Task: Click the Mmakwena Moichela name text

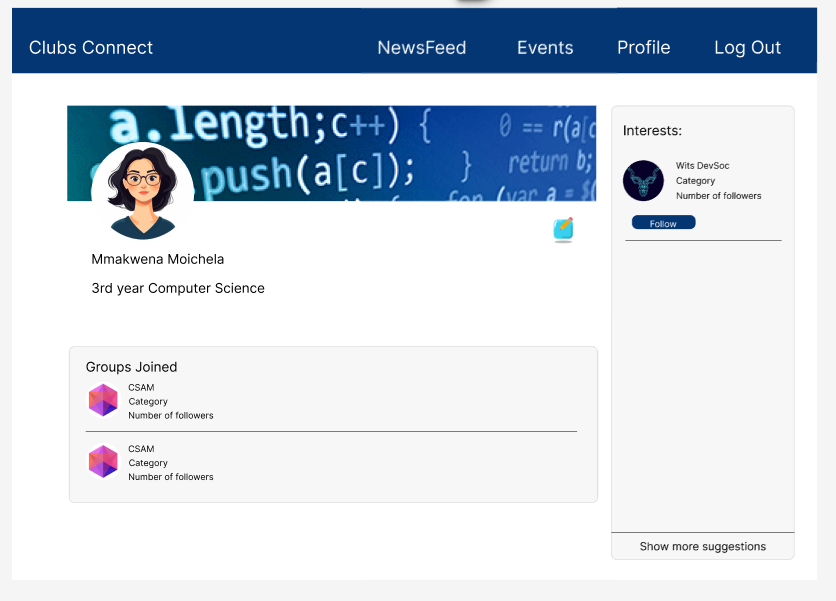Action: pyautogui.click(x=158, y=259)
